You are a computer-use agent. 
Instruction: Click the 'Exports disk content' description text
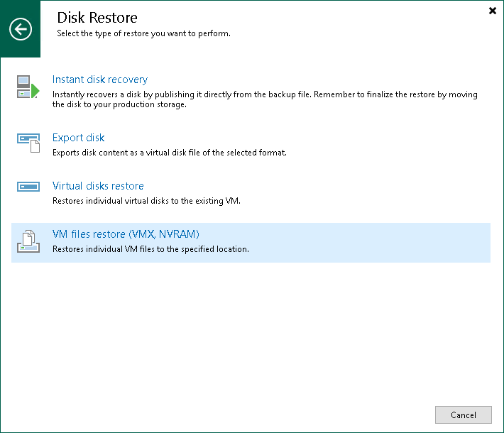[x=169, y=153]
